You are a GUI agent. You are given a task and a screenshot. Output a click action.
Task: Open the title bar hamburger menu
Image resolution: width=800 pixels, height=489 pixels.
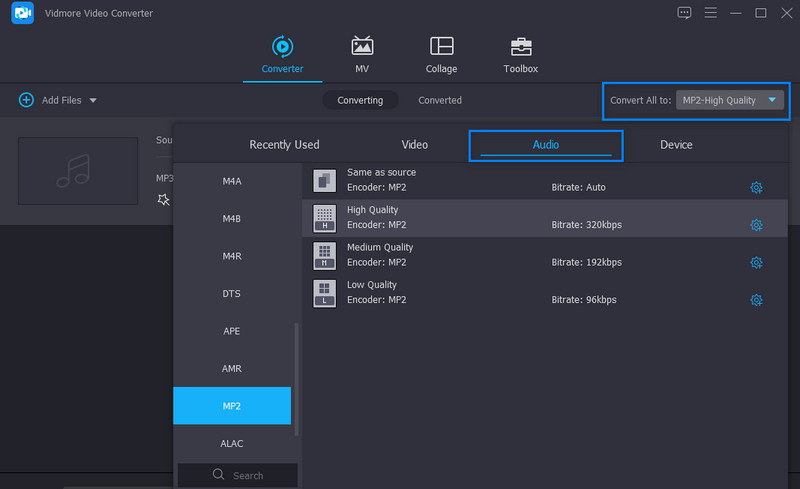tap(710, 13)
